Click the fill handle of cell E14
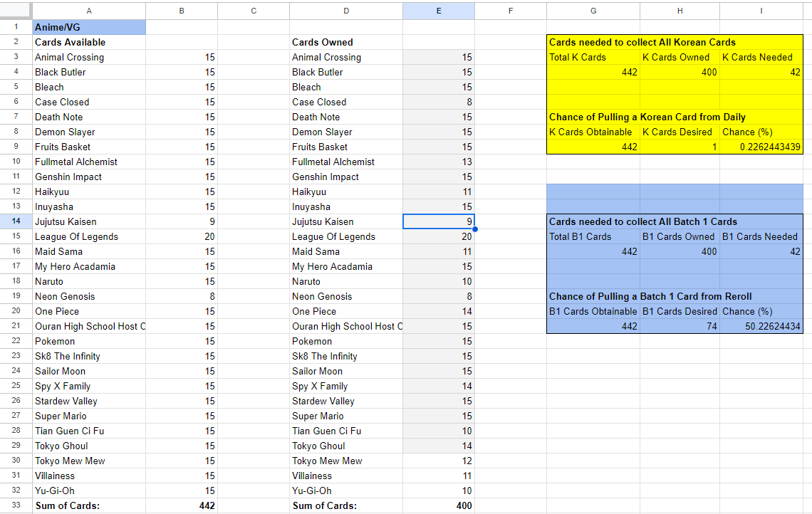This screenshot has width=812, height=514. click(x=475, y=229)
